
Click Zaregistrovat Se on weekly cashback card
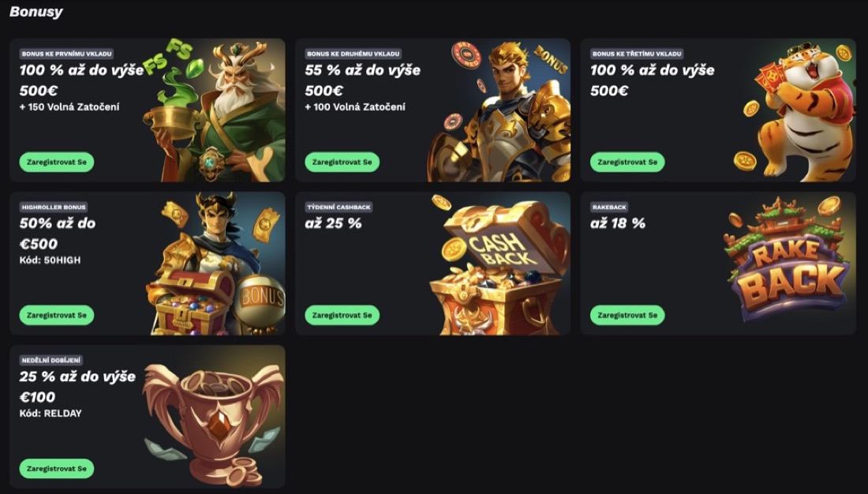pyautogui.click(x=342, y=315)
